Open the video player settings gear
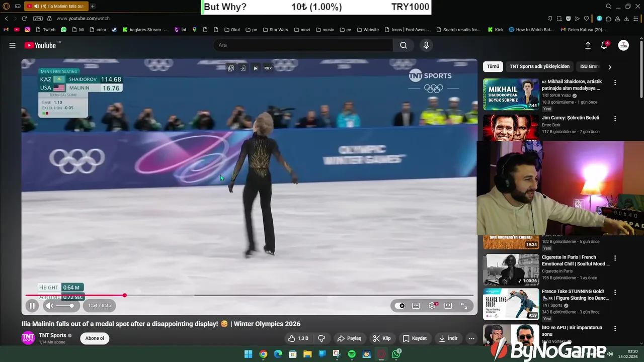Screen dimensions: 644x362 point(432,305)
